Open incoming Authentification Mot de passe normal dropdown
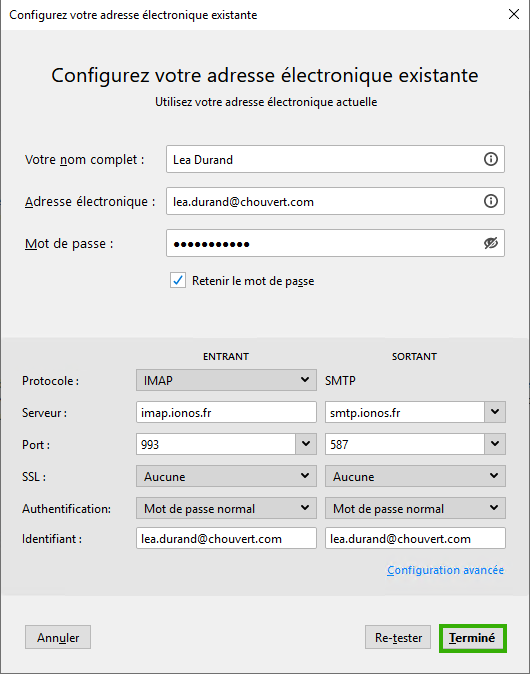Viewport: 530px width, 675px height. pyautogui.click(x=226, y=508)
